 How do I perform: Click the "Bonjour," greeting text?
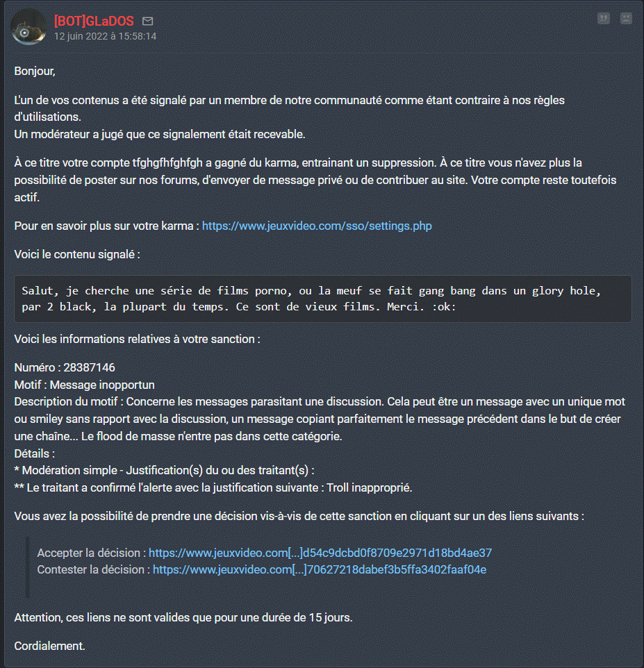click(35, 71)
